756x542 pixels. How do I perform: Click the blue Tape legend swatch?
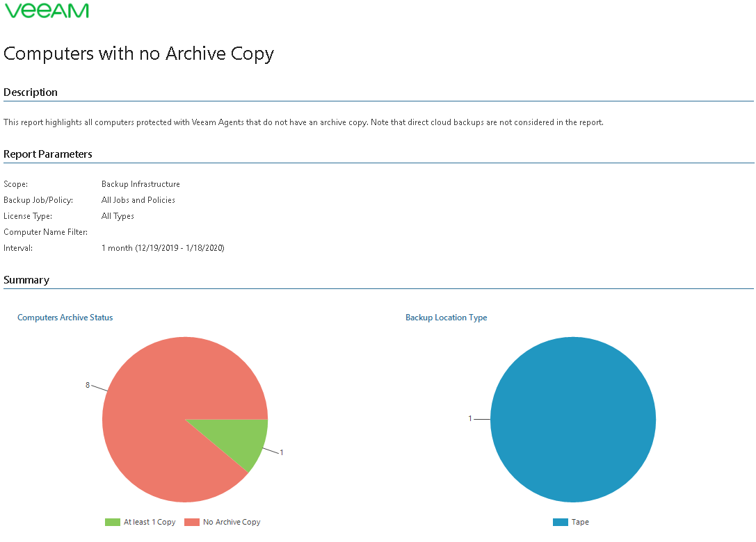(560, 522)
